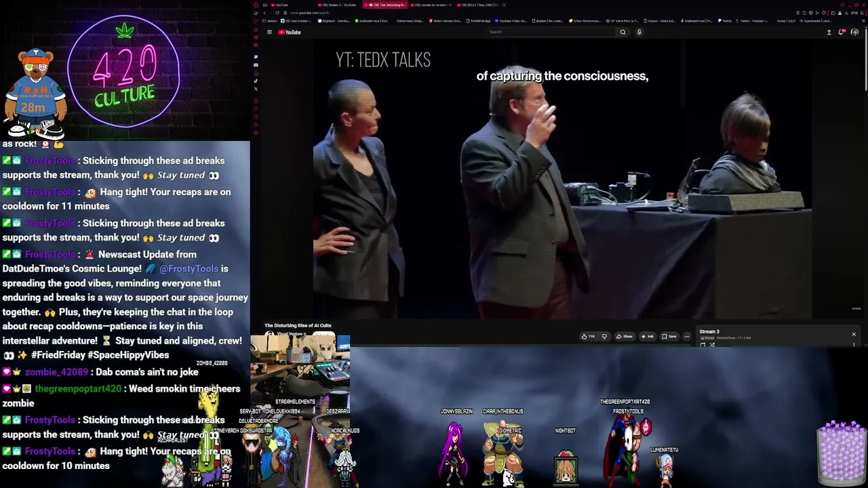Click the site lock icon in the address bar
This screenshot has width=868, height=488.
click(x=285, y=13)
